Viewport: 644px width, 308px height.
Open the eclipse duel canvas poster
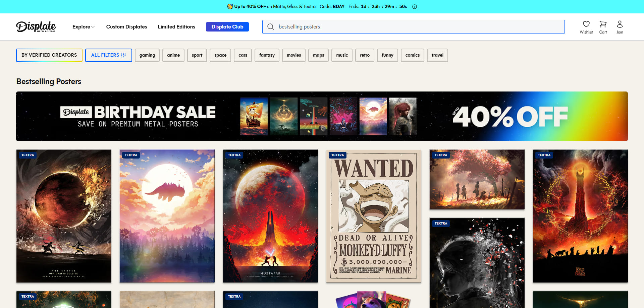pyautogui.click(x=64, y=216)
